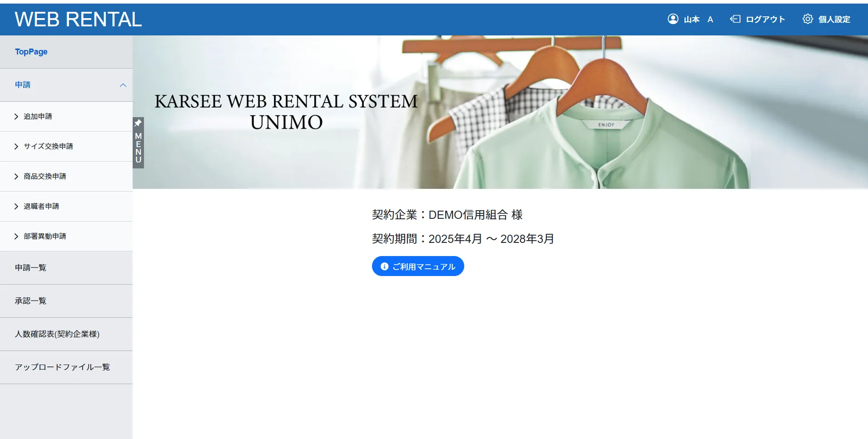This screenshot has height=439, width=868.
Task: Click the 契約期間：2025年4月 ～ 2028年3月 text
Action: (463, 239)
